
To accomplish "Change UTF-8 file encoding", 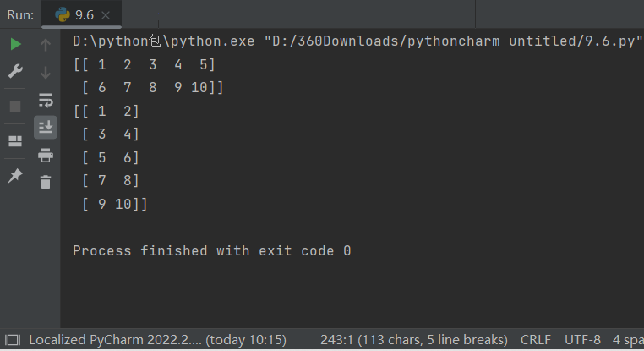I will (x=582, y=340).
